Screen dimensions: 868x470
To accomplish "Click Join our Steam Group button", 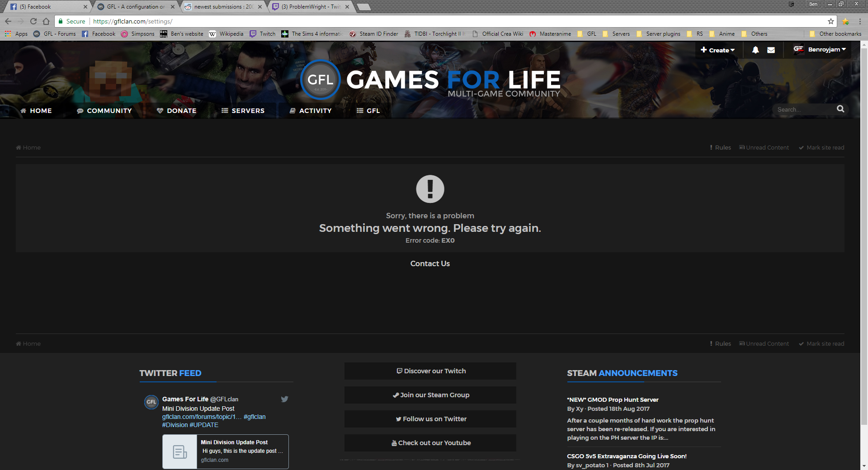I will (430, 395).
